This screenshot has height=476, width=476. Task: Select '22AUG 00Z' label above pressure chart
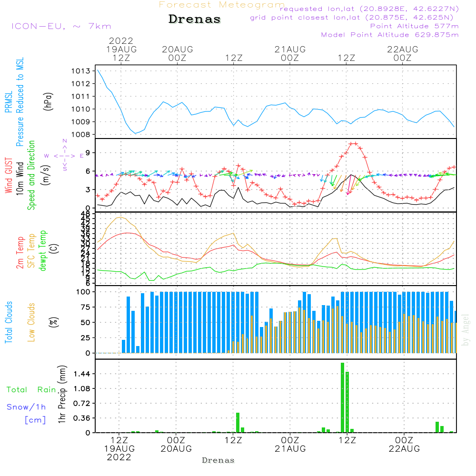pyautogui.click(x=403, y=53)
